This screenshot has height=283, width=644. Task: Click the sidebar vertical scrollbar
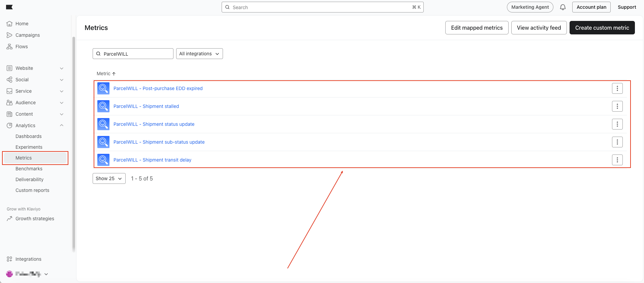point(73,144)
